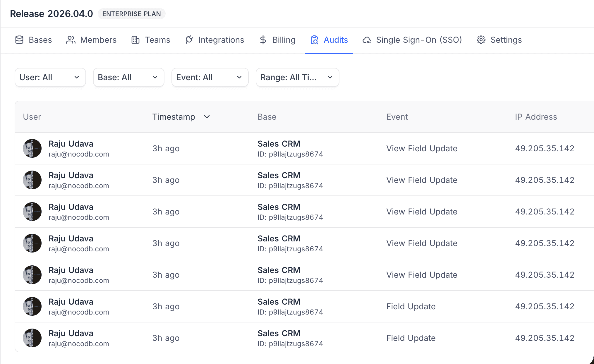Select the first Field Update event row
The image size is (594, 364).
[411, 306]
